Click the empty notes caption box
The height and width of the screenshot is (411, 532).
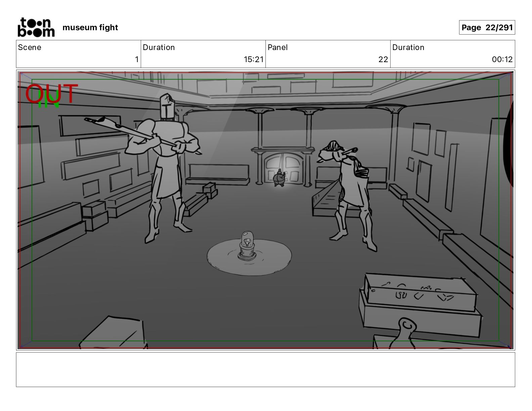265,369
